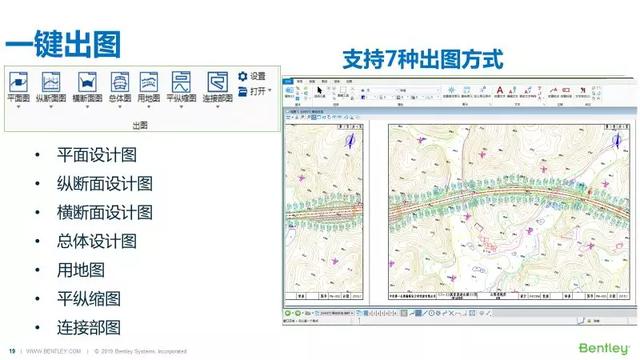Click the 横断面设计图 bullet text
The height and width of the screenshot is (360, 640).
pyautogui.click(x=105, y=213)
